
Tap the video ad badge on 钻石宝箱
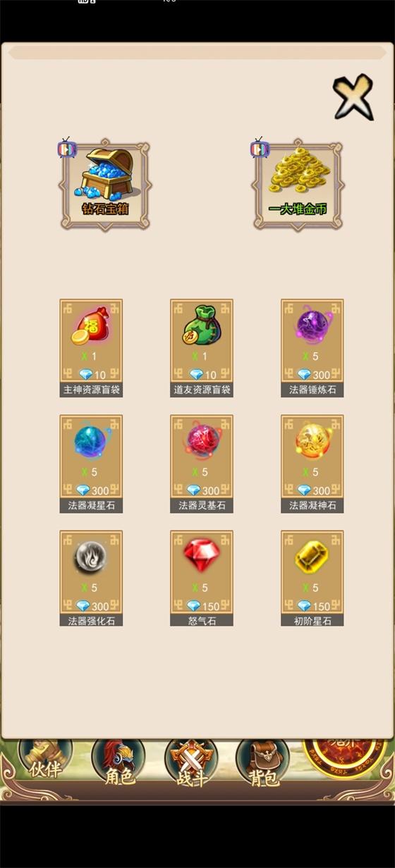(68, 148)
